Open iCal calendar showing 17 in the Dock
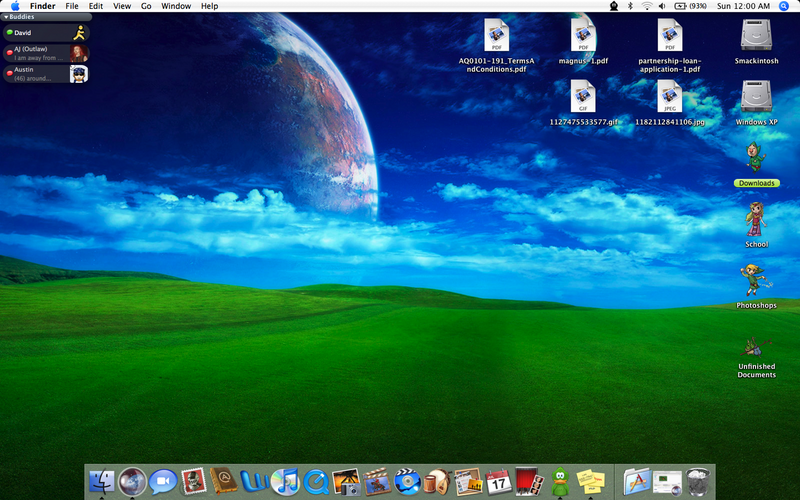The image size is (800, 500). [x=498, y=482]
